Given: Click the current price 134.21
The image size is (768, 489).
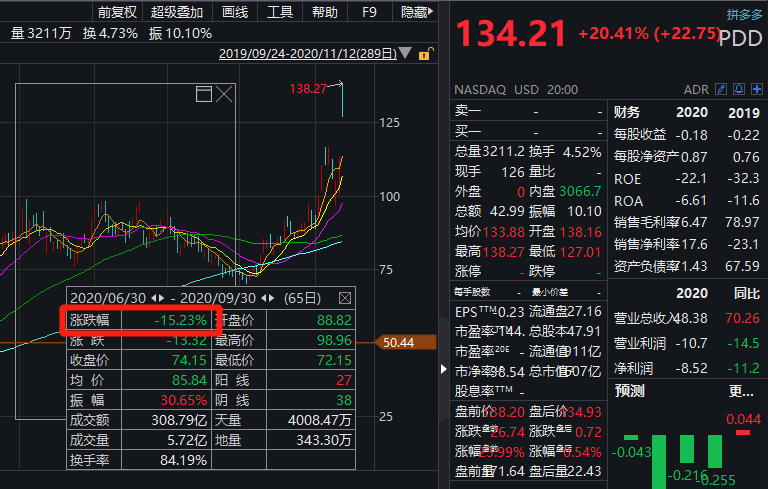Looking at the screenshot, I should point(511,33).
